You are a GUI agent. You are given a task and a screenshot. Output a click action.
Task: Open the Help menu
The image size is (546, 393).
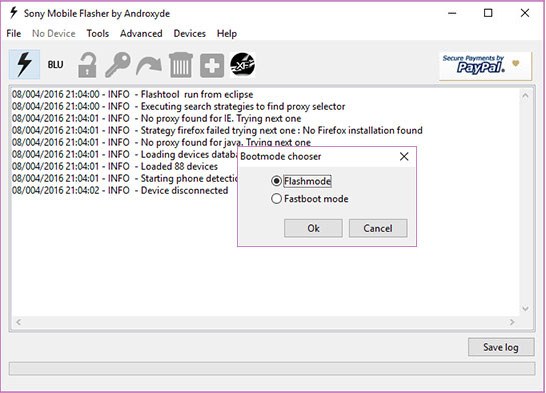227,33
